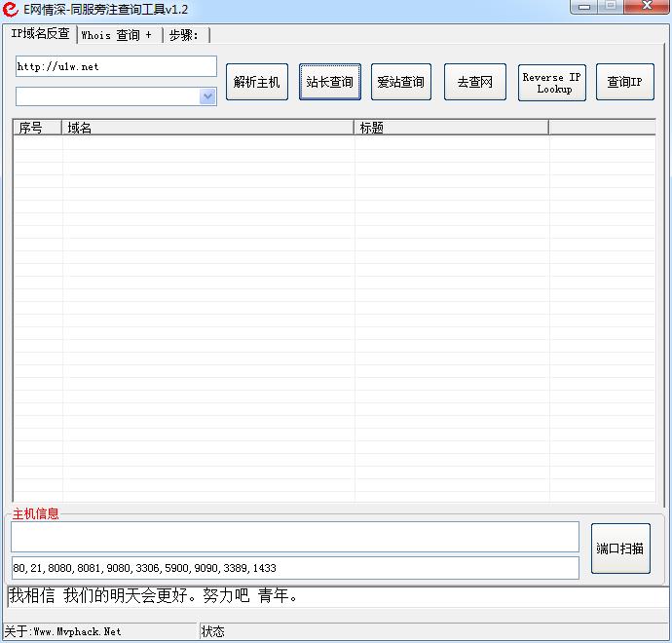Switch to the IP域名反查 tab
Screen dimensions: 672x643
coord(41,34)
